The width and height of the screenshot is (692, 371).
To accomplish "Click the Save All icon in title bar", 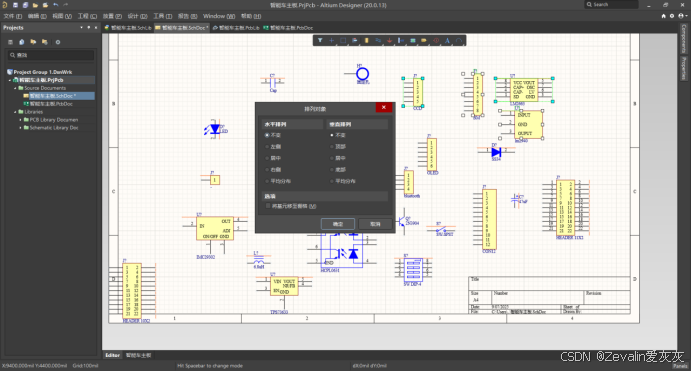I will [x=25, y=5].
